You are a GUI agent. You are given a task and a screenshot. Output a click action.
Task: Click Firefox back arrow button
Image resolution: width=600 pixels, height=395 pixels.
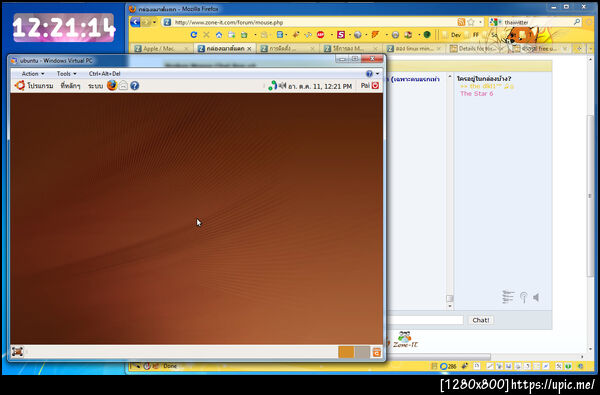pyautogui.click(x=135, y=22)
